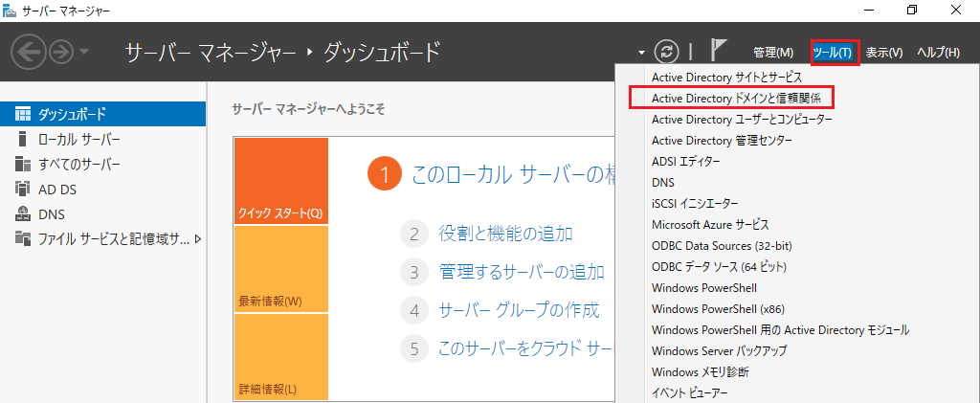This screenshot has width=980, height=403.
Task: Click the 最新情報(W) tile
Action: (x=280, y=269)
